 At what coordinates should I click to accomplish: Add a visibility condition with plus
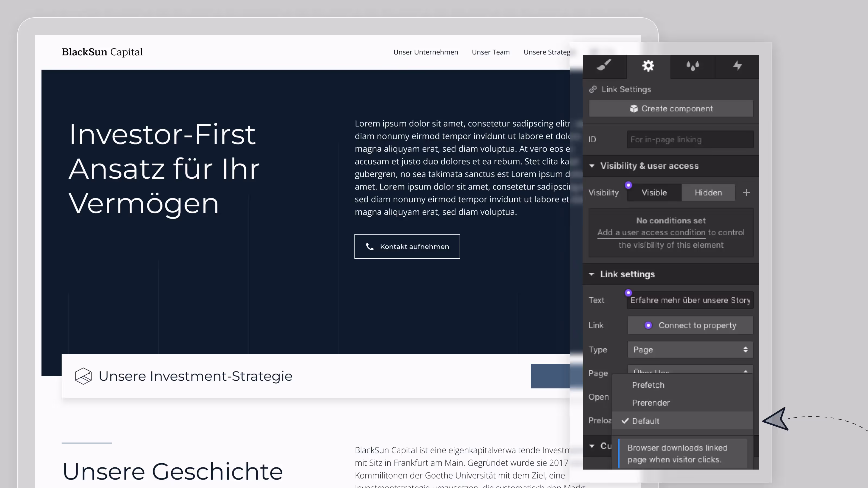click(x=746, y=193)
